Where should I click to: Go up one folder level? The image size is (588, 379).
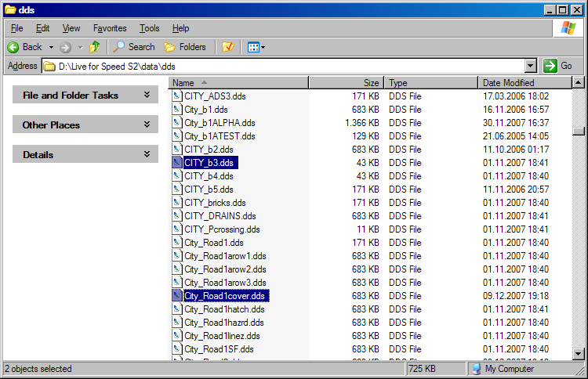click(95, 47)
